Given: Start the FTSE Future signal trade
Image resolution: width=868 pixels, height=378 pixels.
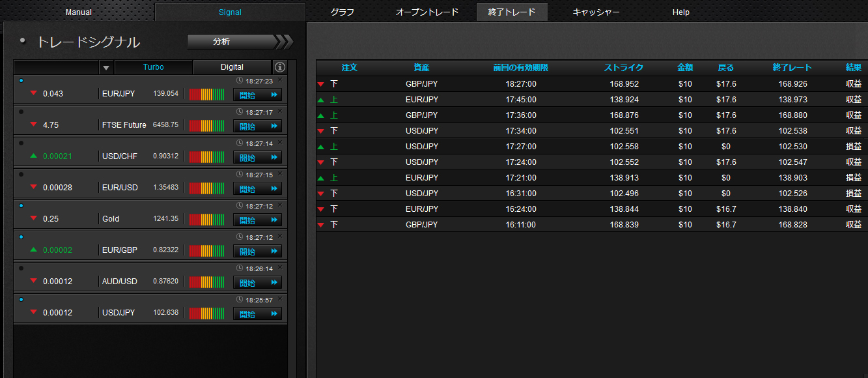Looking at the screenshot, I should click(x=258, y=126).
